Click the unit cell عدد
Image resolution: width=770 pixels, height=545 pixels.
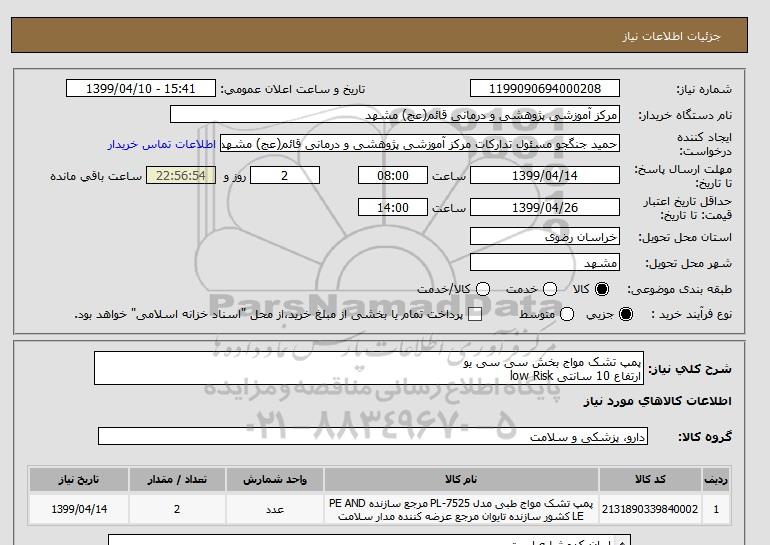[275, 509]
